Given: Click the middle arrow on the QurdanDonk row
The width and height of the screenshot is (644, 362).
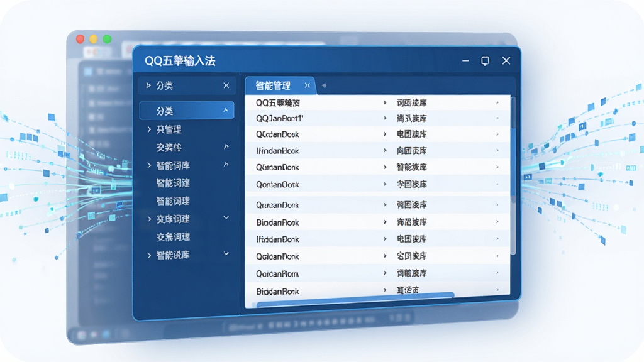Looking at the screenshot, I should click(x=385, y=167).
